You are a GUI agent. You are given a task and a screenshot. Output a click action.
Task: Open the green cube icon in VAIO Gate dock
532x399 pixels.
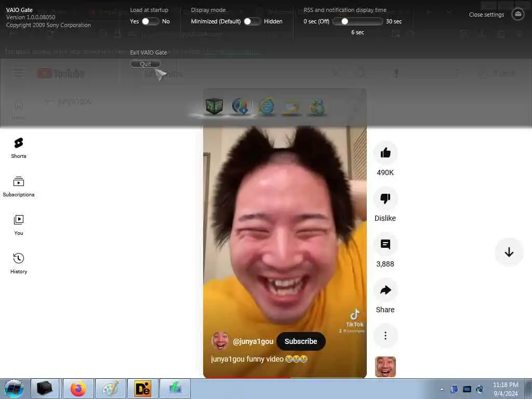tap(214, 106)
